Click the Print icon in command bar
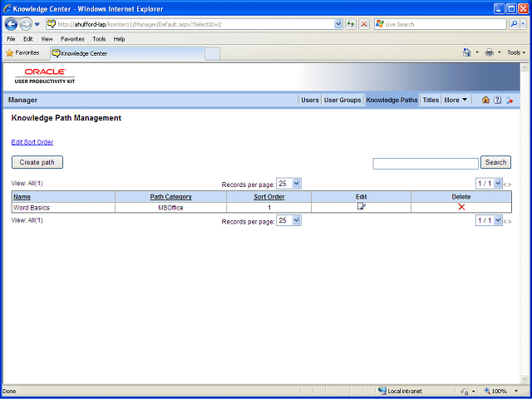The height and width of the screenshot is (399, 532). 490,52
